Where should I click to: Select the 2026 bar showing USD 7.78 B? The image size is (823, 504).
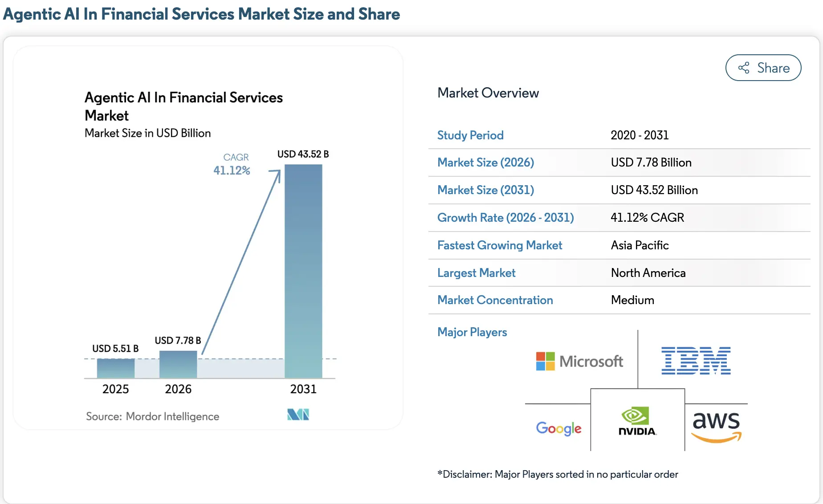pyautogui.click(x=178, y=364)
